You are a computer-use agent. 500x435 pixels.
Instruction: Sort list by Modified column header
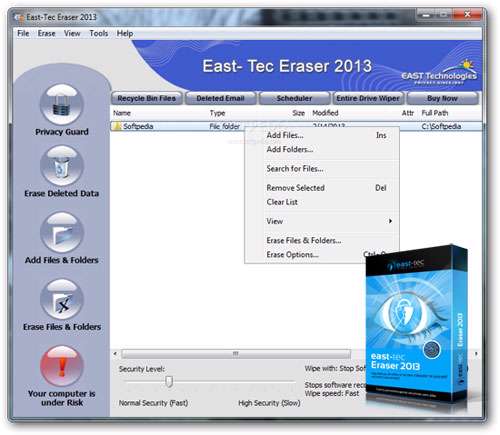(x=325, y=113)
